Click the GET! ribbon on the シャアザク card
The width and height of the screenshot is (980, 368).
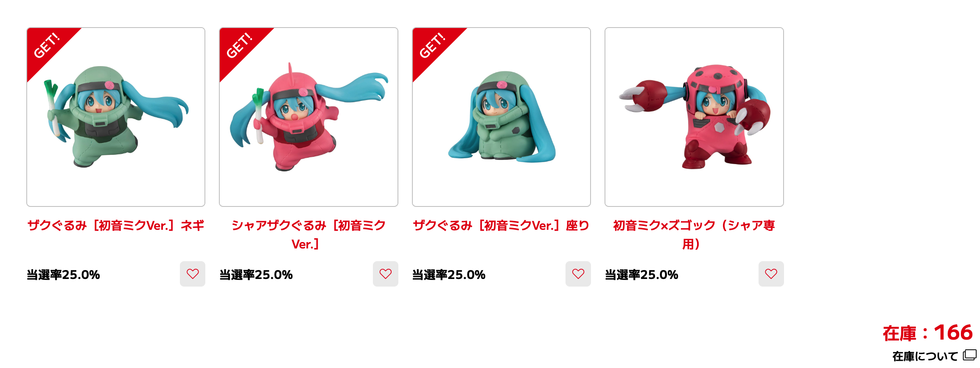tap(240, 46)
